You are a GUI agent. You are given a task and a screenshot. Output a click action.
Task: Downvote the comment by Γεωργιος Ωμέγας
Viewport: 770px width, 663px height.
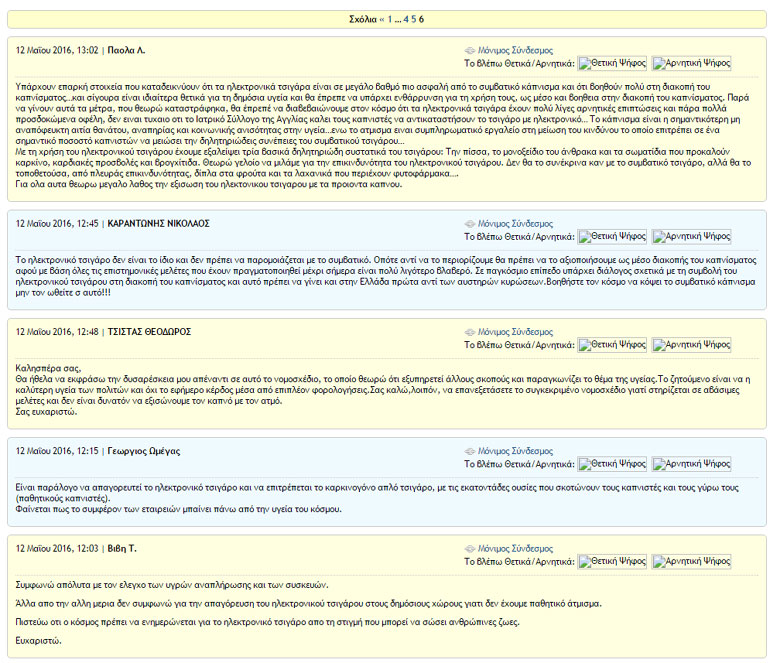pos(692,464)
